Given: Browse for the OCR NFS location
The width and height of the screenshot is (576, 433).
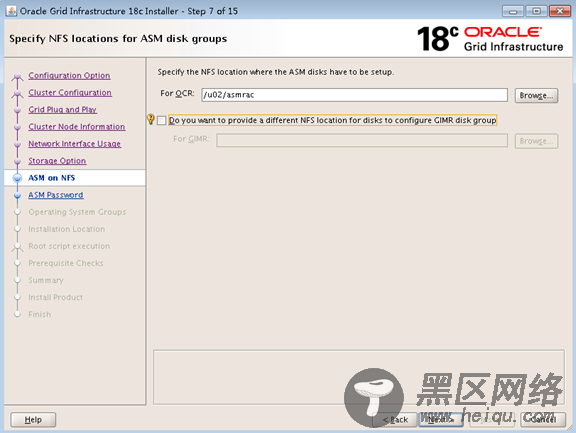Looking at the screenshot, I should pyautogui.click(x=536, y=95).
